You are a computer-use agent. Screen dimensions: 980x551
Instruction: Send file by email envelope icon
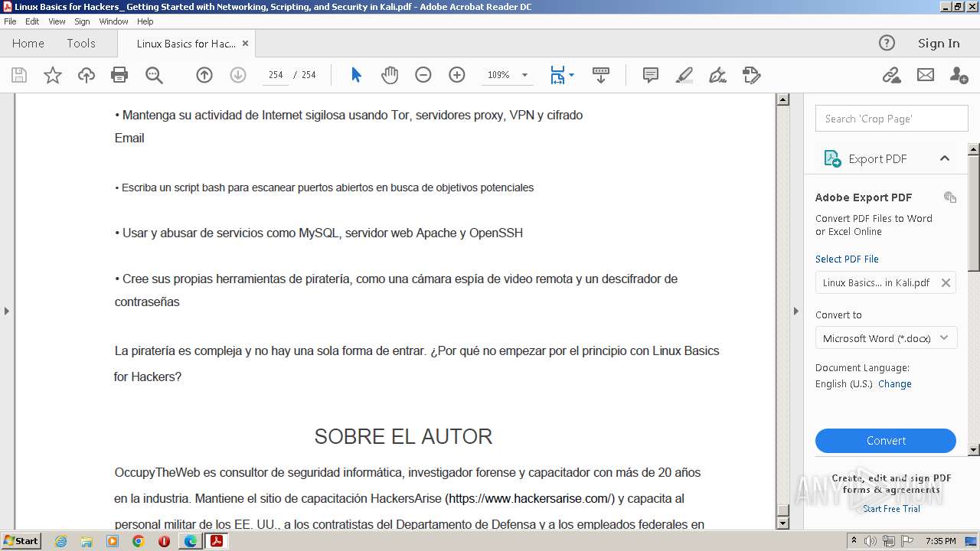926,75
